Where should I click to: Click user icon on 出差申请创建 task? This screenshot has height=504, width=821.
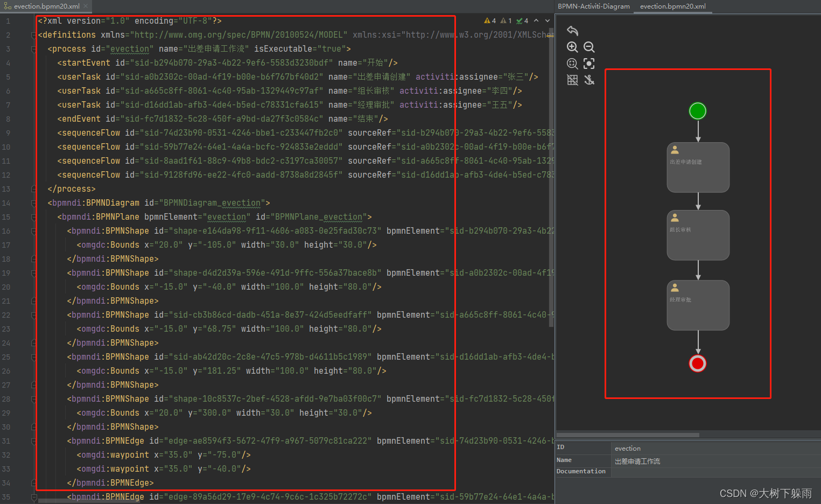pos(675,150)
